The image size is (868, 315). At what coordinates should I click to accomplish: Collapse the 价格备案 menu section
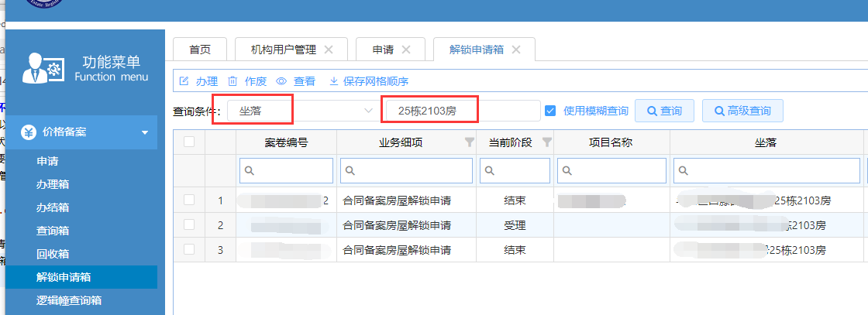144,132
